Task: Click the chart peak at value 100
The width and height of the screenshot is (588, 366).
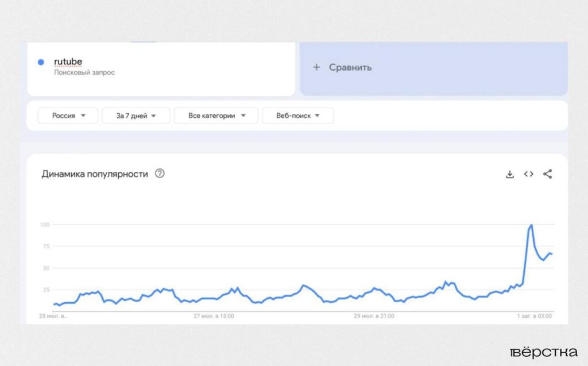Action: [x=531, y=225]
